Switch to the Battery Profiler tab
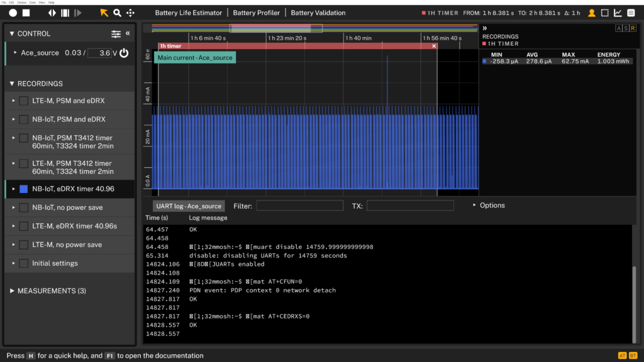Viewport: 644px width, 362px height. click(x=258, y=13)
